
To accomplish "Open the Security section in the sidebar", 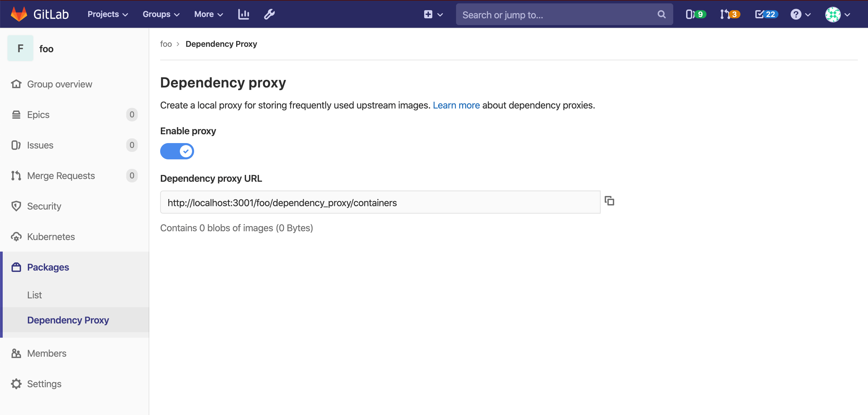I will point(44,206).
